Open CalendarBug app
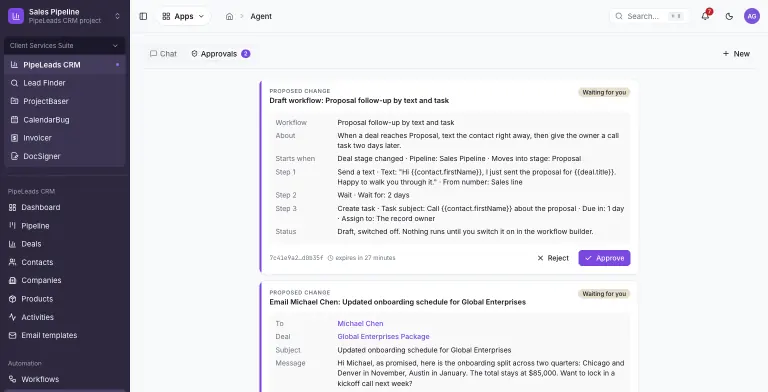768x392 pixels. coord(64,120)
